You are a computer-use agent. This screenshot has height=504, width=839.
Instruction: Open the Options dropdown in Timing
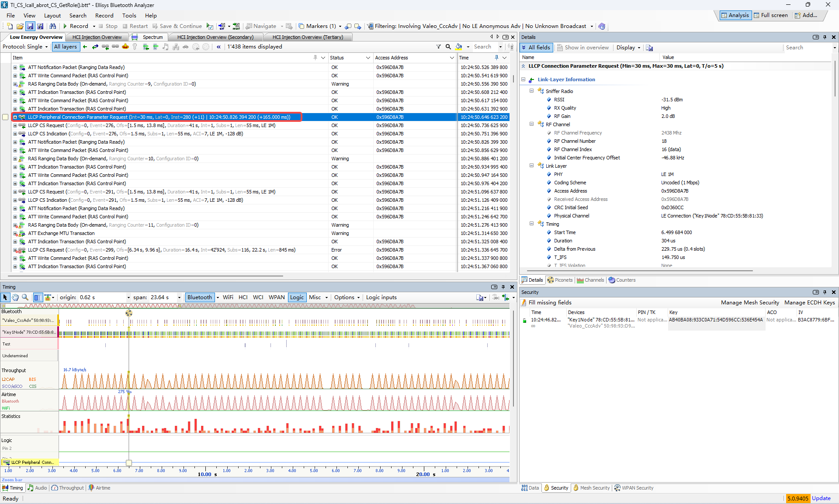[347, 297]
